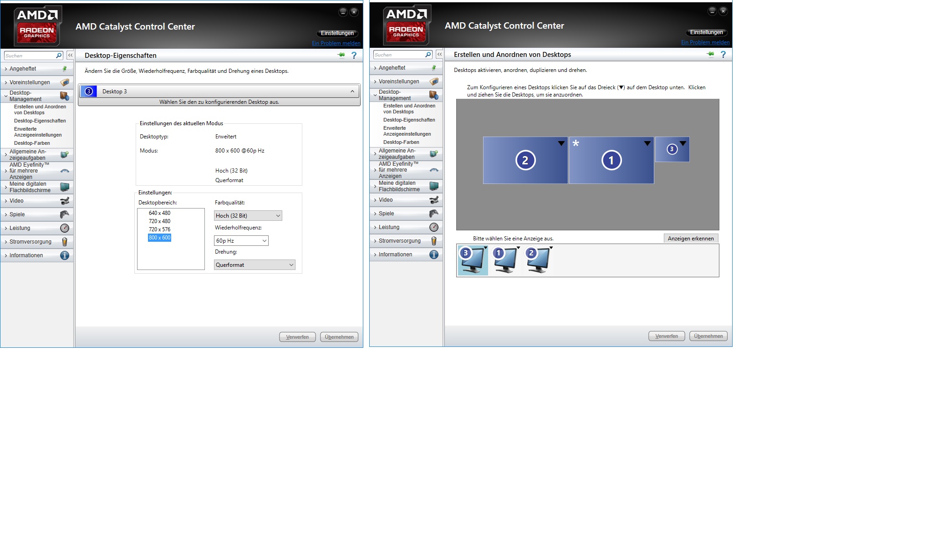This screenshot has width=927, height=560.
Task: Click the Anzeigen erkennen button
Action: click(690, 239)
